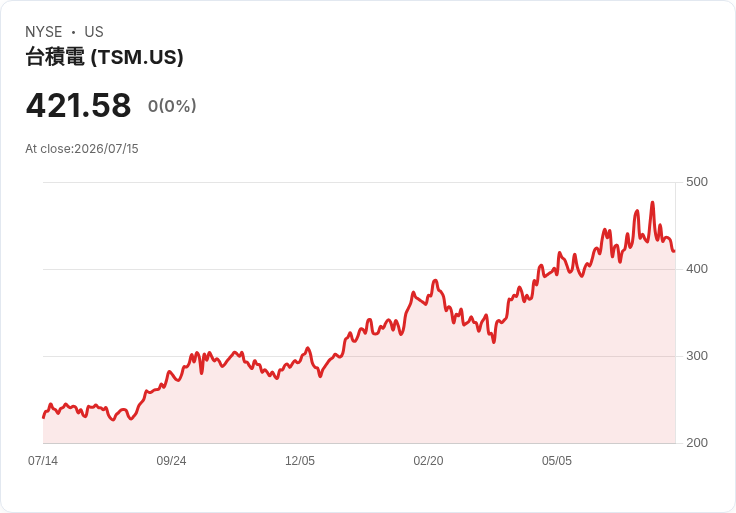Click the chart's highest price peak
The width and height of the screenshot is (736, 513).
(652, 203)
